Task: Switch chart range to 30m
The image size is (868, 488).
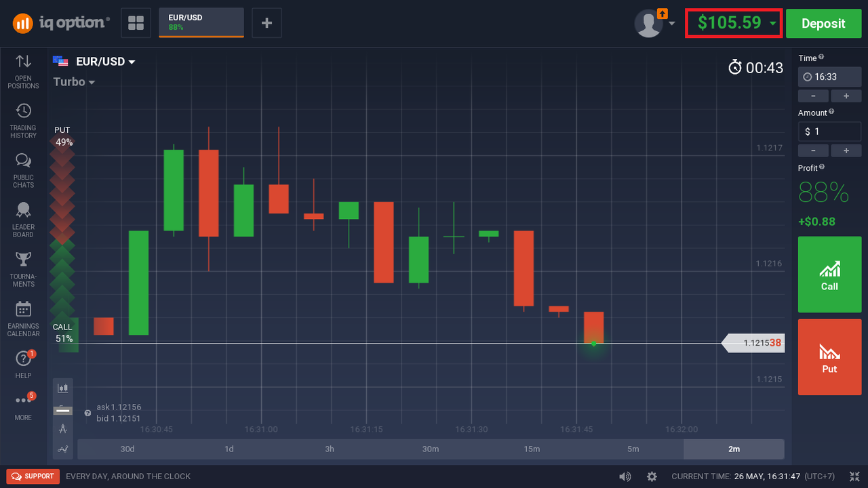Action: tap(431, 449)
